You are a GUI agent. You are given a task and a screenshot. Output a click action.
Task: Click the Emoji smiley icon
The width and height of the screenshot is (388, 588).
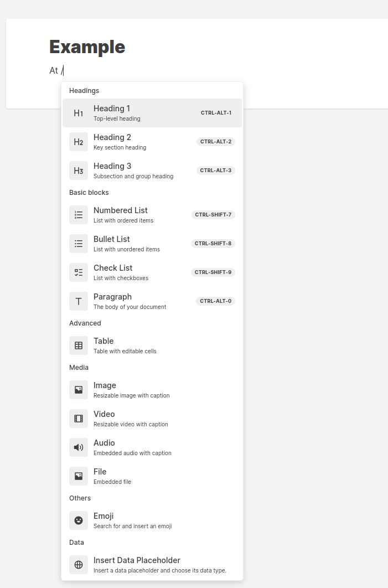tap(79, 520)
